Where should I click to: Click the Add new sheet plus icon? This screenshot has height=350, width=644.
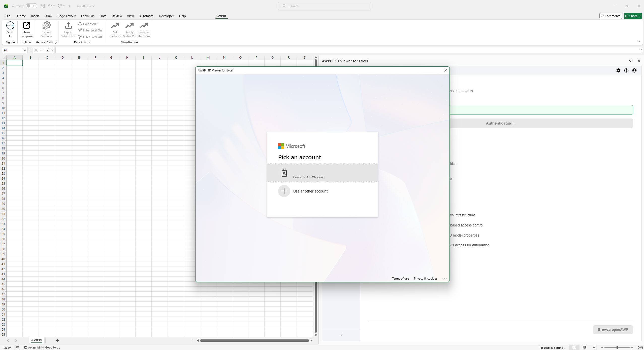[57, 340]
